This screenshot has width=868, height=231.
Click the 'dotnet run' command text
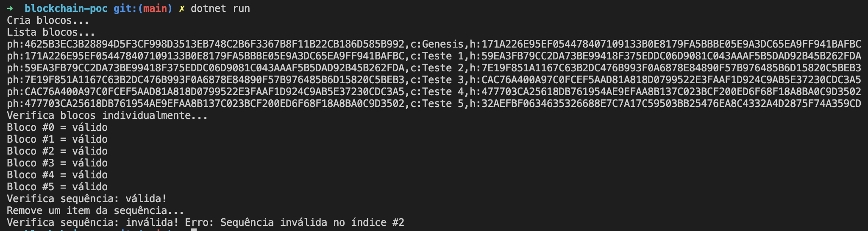point(220,8)
